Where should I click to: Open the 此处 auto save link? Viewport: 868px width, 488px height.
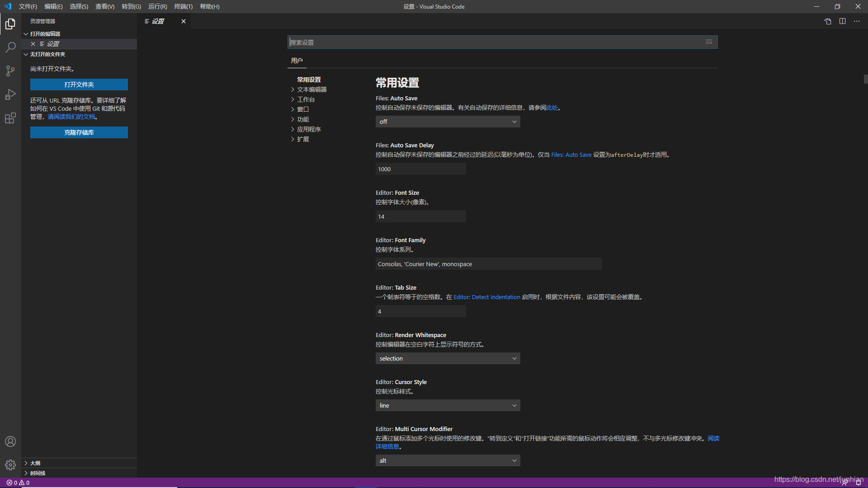point(552,108)
